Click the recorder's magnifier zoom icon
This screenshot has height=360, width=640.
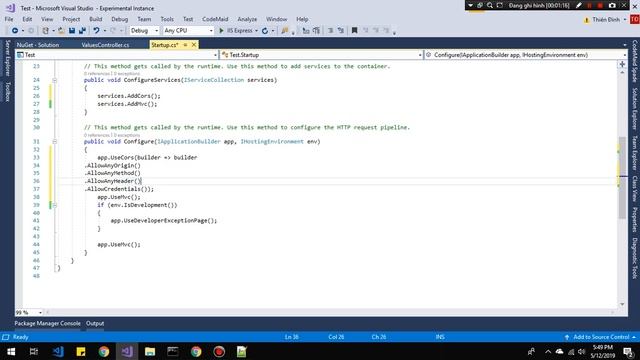pyautogui.click(x=490, y=5)
